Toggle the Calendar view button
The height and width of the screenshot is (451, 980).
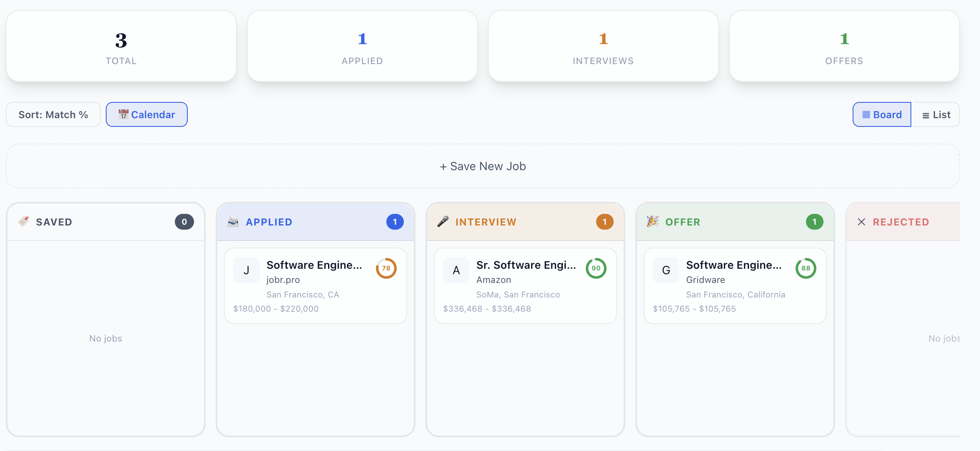pyautogui.click(x=147, y=114)
